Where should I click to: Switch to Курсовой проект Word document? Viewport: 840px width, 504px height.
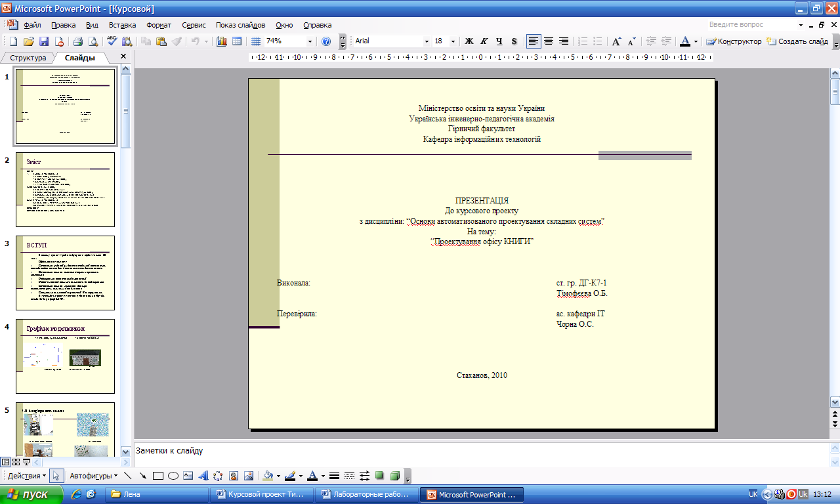[x=261, y=494]
